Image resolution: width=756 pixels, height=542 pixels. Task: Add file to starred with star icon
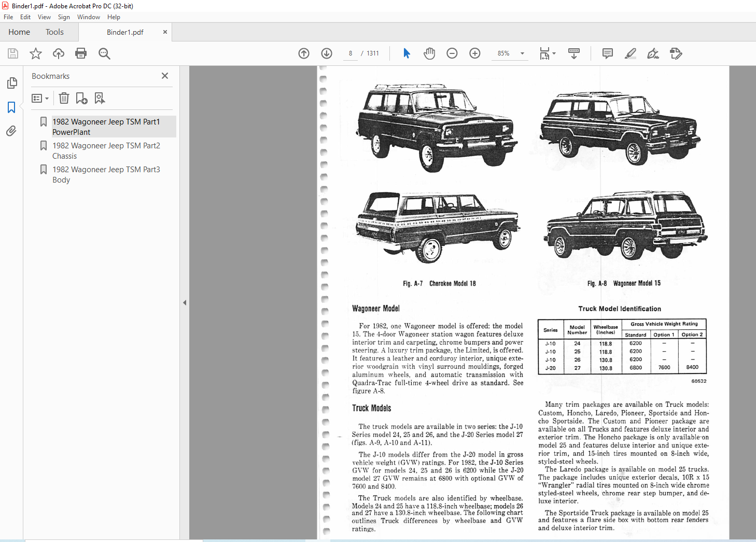(36, 53)
